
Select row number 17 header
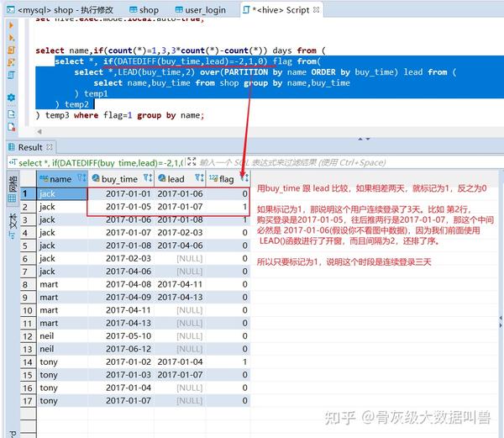[x=29, y=401]
